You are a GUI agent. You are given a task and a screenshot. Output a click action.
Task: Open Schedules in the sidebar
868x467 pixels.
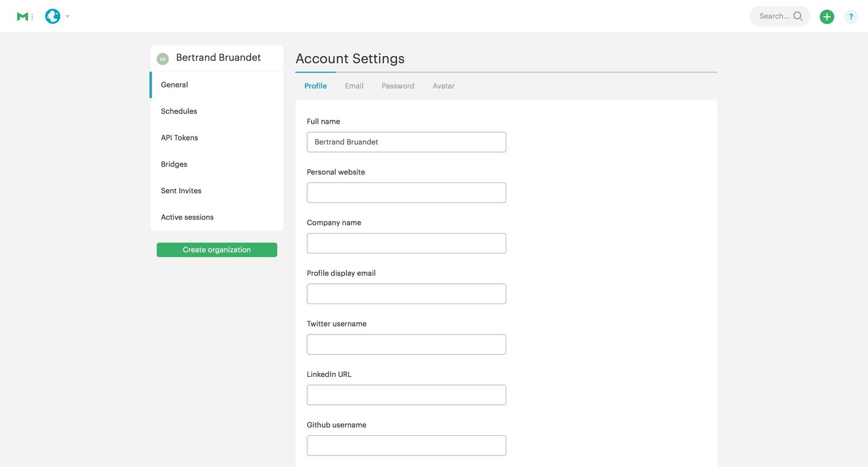pos(217,111)
